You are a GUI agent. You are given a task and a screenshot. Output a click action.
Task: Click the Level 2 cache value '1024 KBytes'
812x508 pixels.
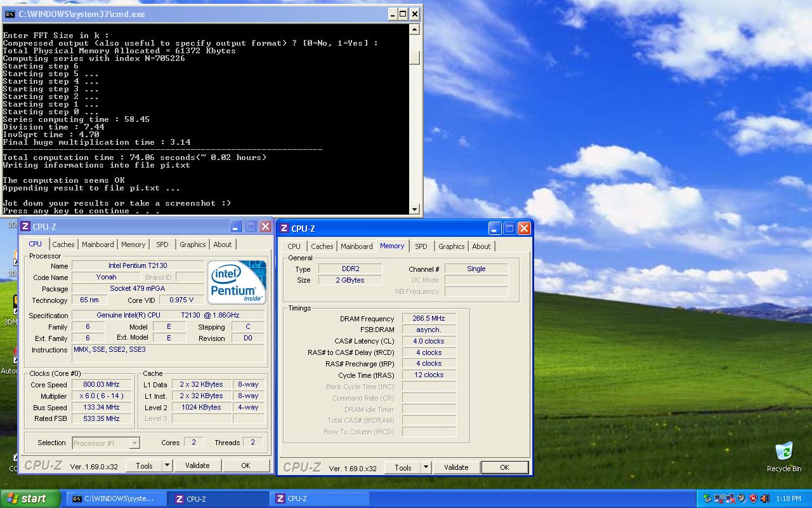tap(201, 407)
